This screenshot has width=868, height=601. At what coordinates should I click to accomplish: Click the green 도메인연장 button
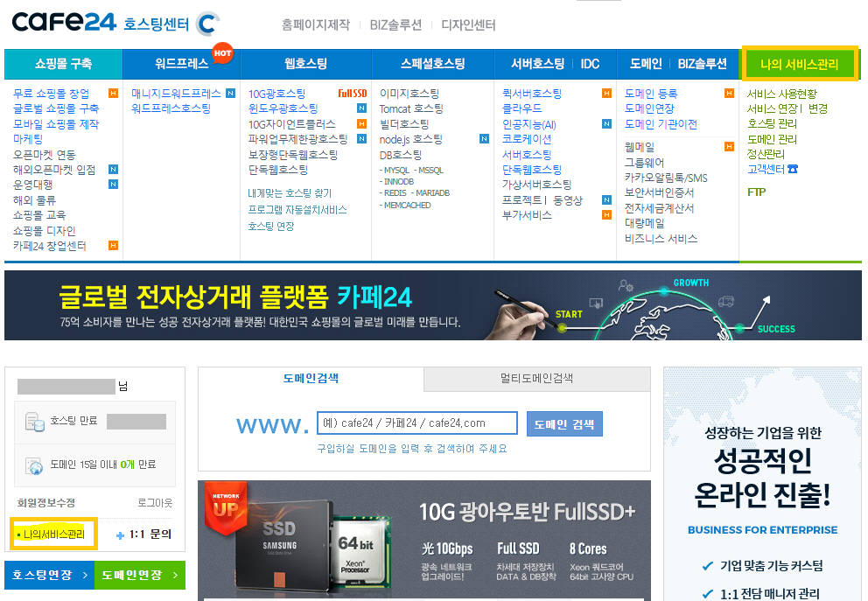coord(140,575)
